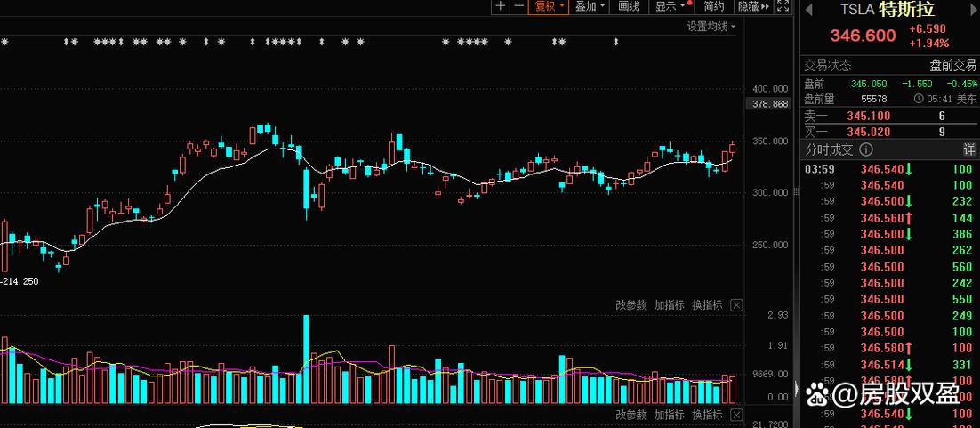Expand 设置均线 moving average settings
Image resolution: width=980 pixels, height=428 pixels.
click(x=711, y=27)
